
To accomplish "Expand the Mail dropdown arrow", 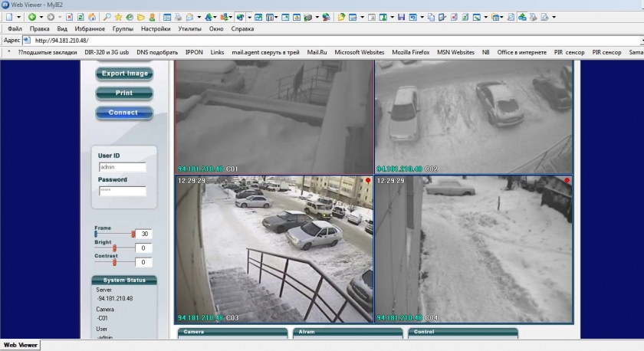I will click(199, 17).
